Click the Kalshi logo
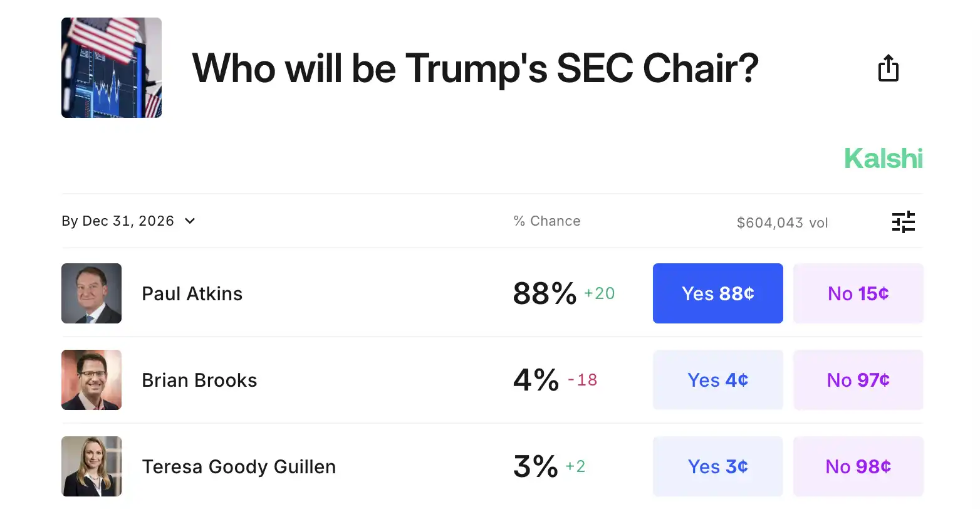 (x=883, y=158)
